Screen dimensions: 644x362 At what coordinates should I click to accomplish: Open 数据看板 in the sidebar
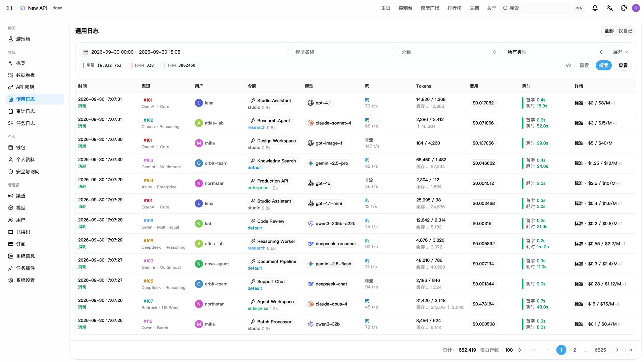[x=35, y=75]
